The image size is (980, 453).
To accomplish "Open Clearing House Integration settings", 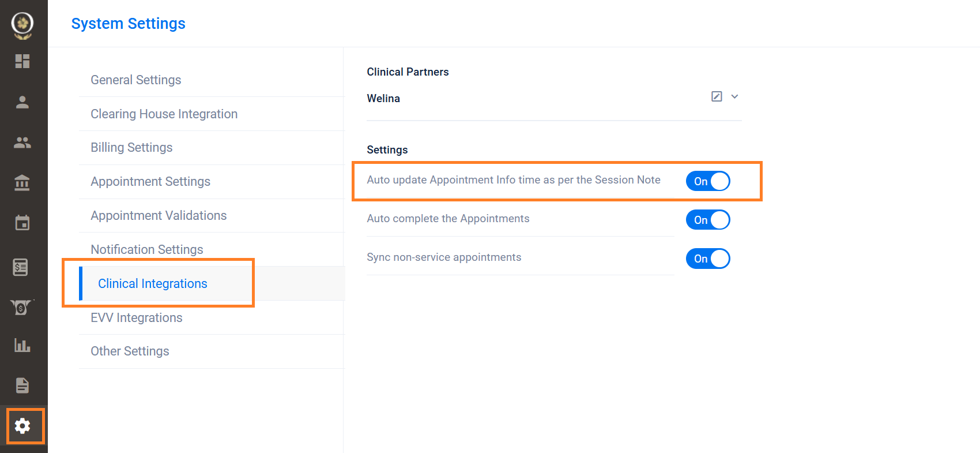I will pos(164,114).
